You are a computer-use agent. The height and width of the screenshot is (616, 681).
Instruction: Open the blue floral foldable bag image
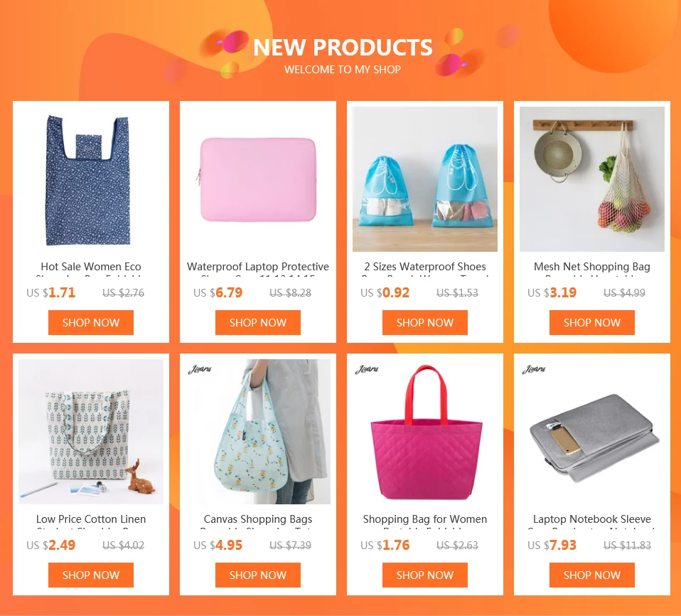[91, 179]
